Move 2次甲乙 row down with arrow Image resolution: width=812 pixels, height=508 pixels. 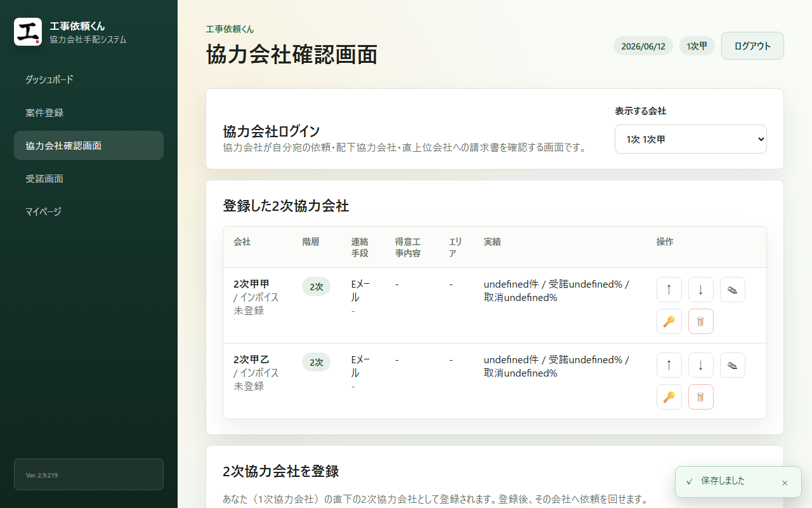[x=701, y=365]
